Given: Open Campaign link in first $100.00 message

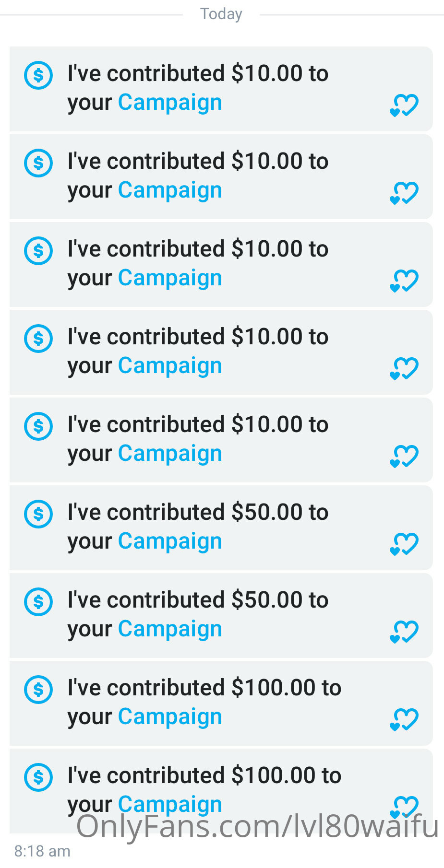Looking at the screenshot, I should tap(170, 717).
